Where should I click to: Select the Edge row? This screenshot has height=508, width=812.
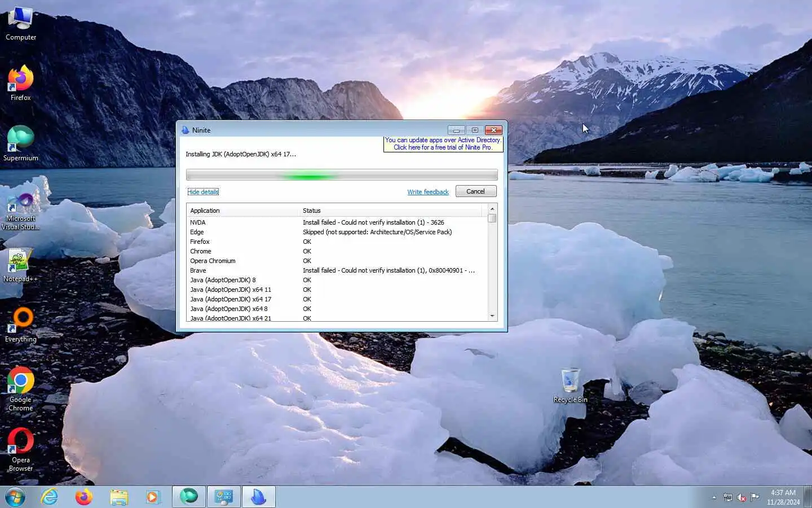pyautogui.click(x=337, y=232)
